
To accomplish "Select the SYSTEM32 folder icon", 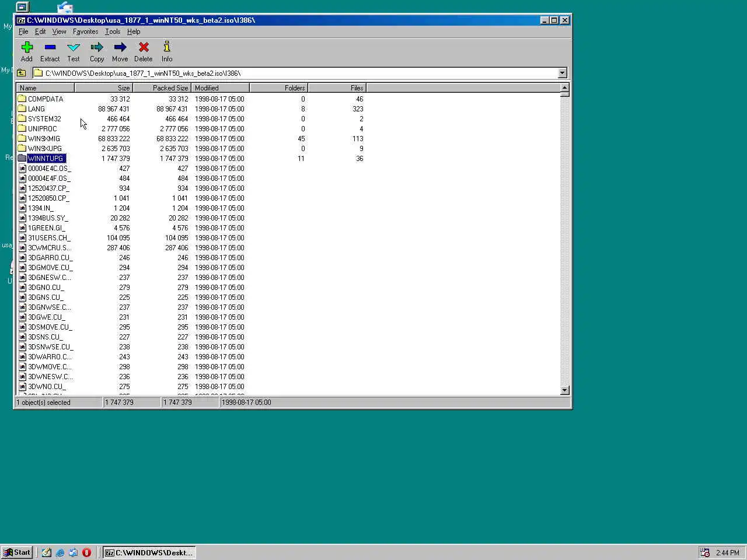I will tap(22, 118).
